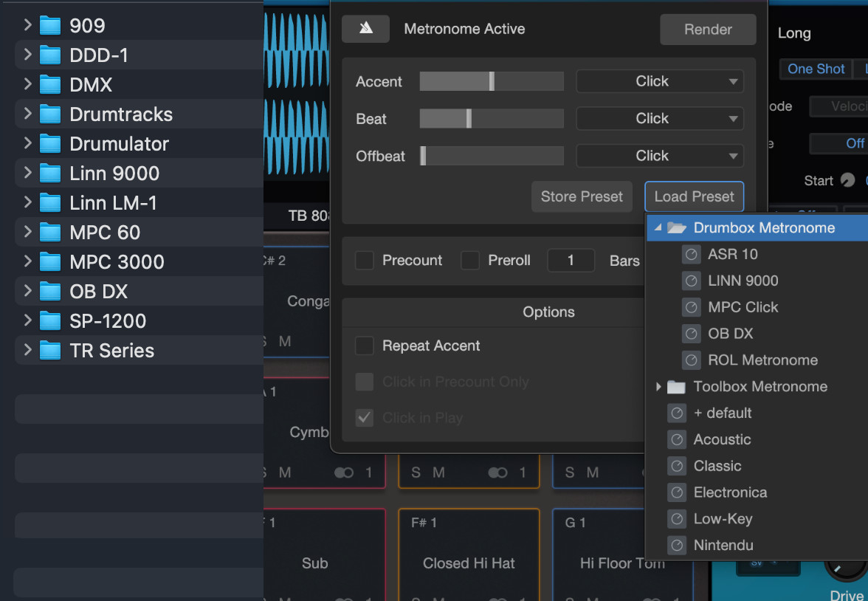Adjust the Accent volume slider
This screenshot has width=868, height=601.
[x=492, y=81]
